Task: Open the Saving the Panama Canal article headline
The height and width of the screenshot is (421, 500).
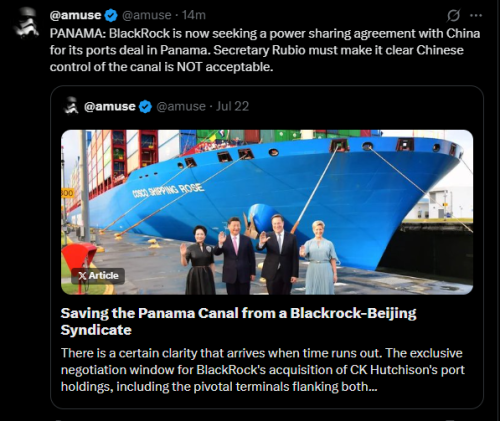Action: coord(238,322)
